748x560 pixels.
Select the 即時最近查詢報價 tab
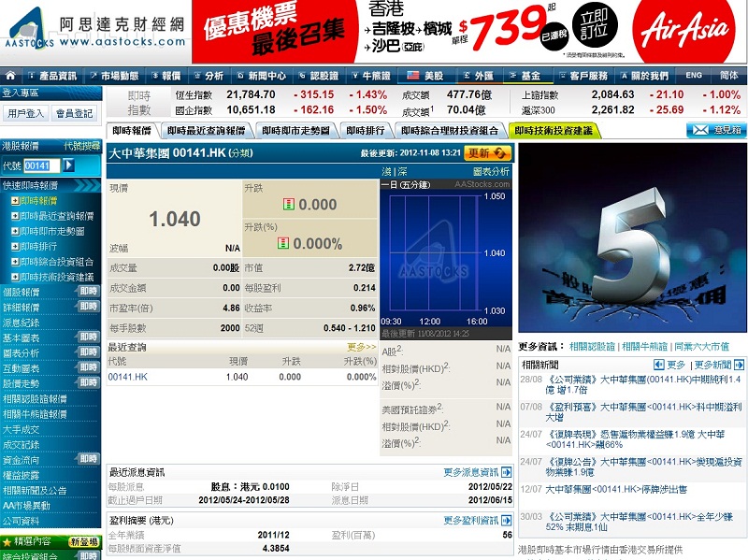[x=206, y=130]
